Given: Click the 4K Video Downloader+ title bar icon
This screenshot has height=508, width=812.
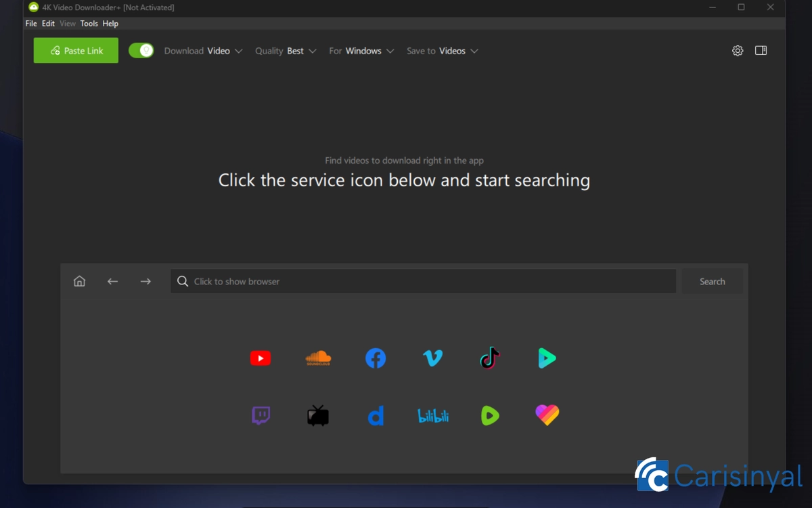Looking at the screenshot, I should pos(33,7).
